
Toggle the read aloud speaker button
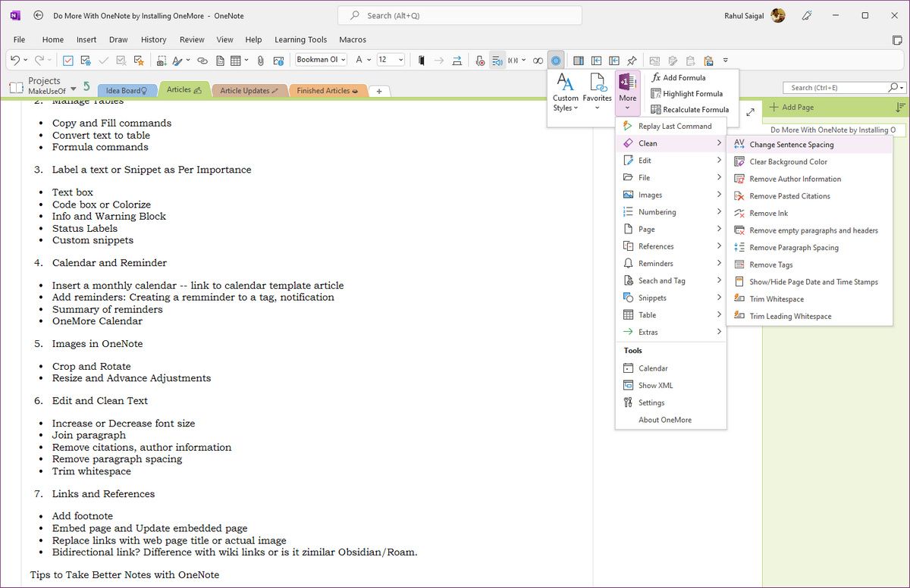(x=497, y=61)
